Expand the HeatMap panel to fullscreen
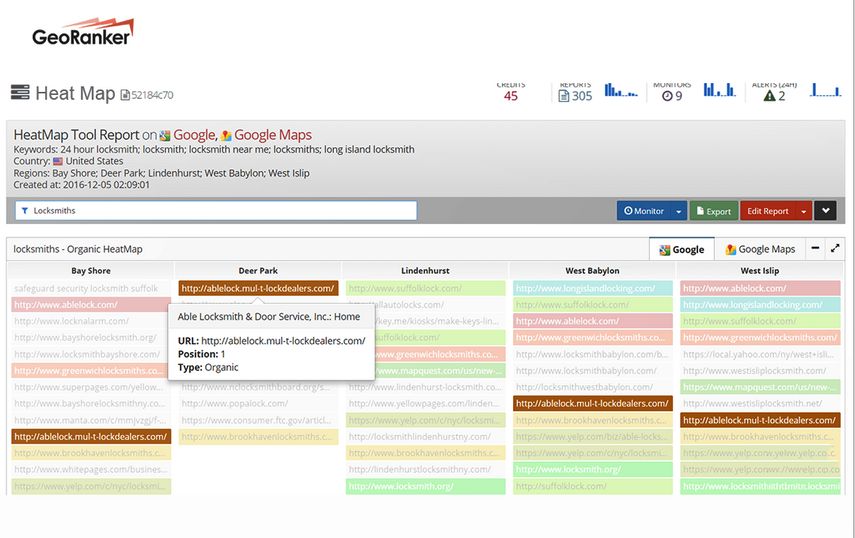855x538 pixels. [835, 248]
